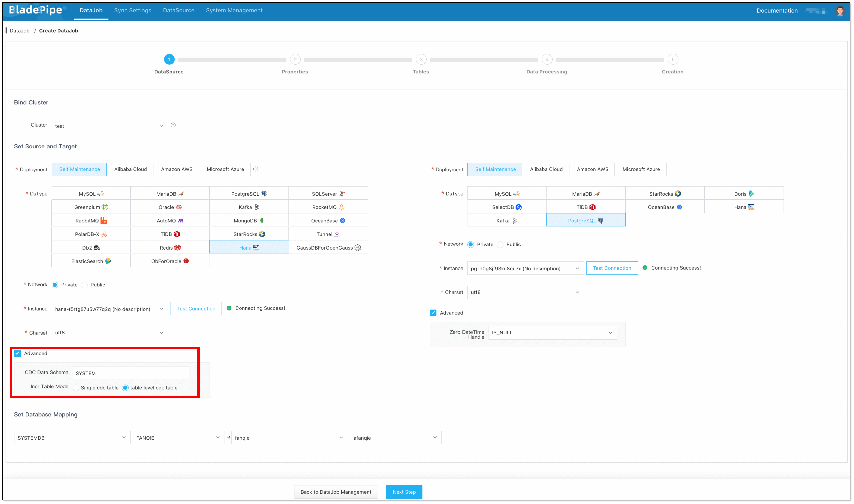Select TiDB in source DsType grid
Image resolution: width=854 pixels, height=504 pixels.
tap(170, 234)
